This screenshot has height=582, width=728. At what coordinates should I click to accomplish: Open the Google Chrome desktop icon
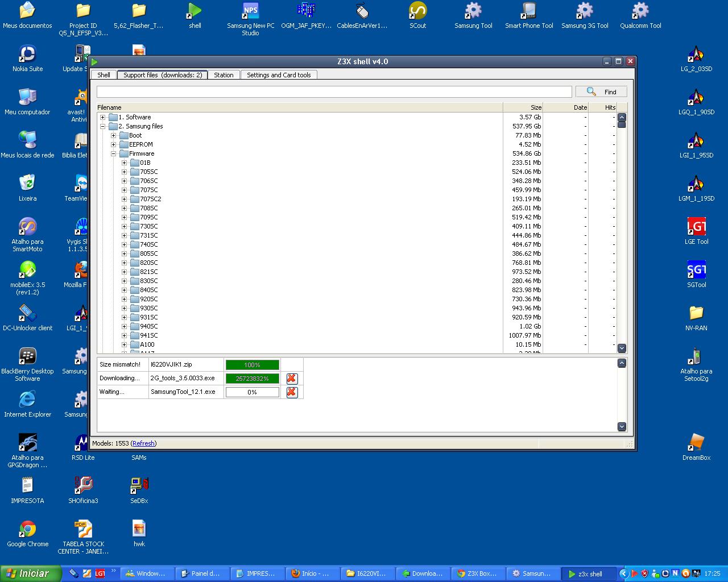tap(27, 534)
